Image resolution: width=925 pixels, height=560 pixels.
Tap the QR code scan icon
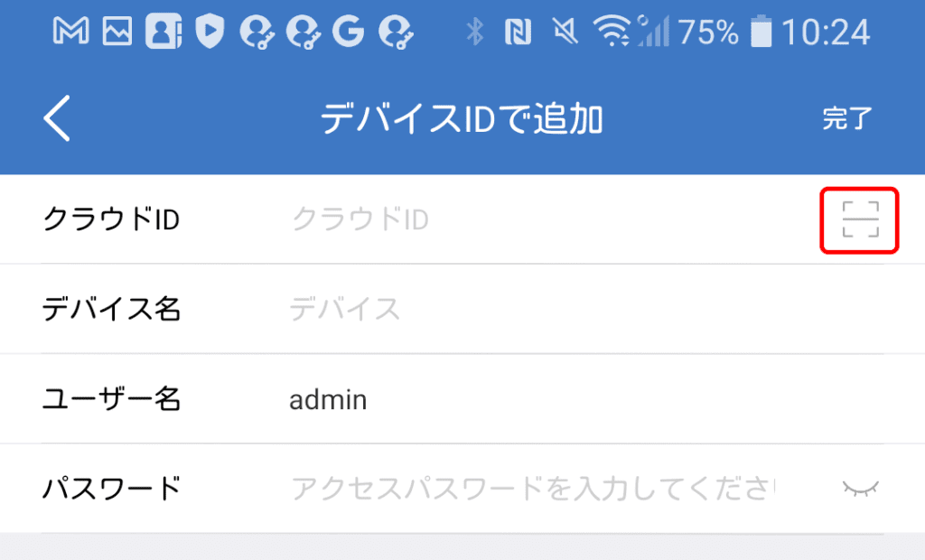[x=859, y=219]
